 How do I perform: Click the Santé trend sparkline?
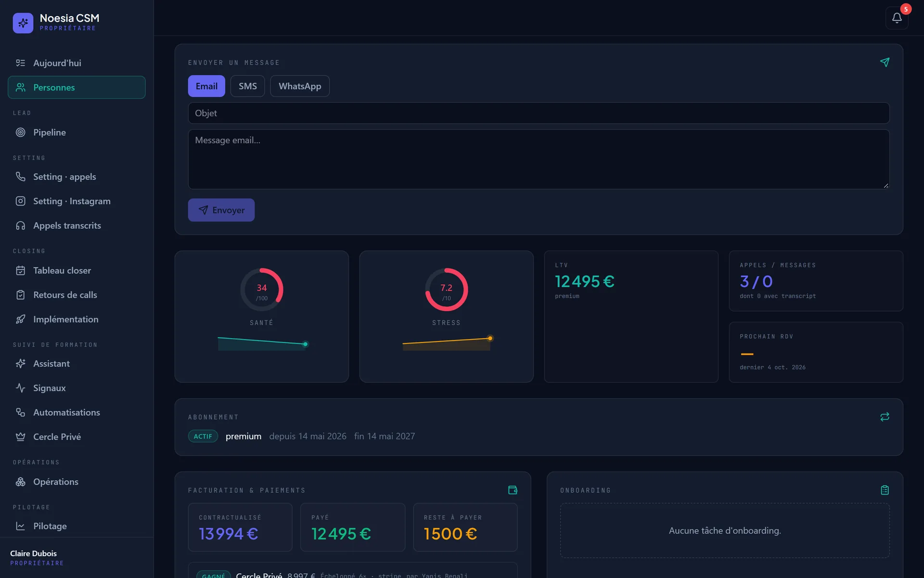point(263,343)
